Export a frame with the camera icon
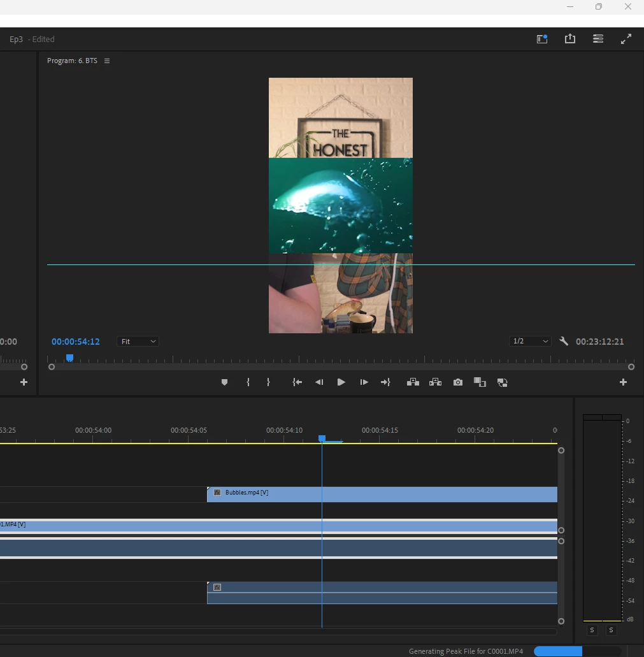 pos(457,382)
